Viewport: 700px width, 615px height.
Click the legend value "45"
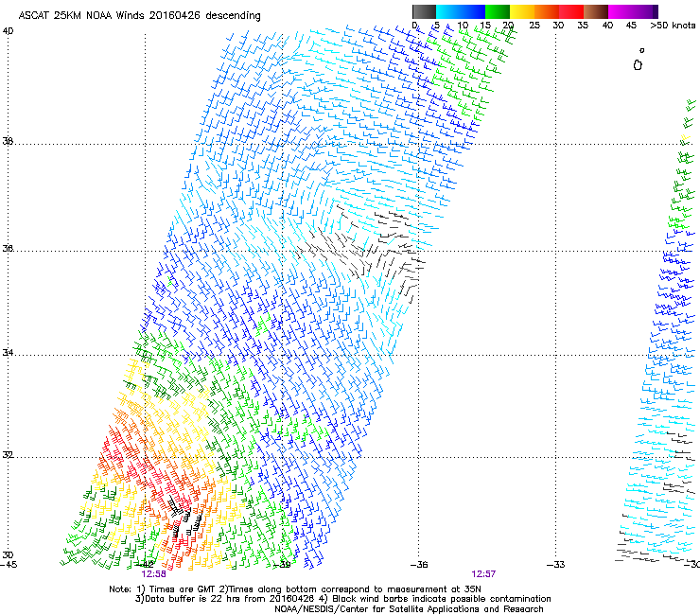631,26
